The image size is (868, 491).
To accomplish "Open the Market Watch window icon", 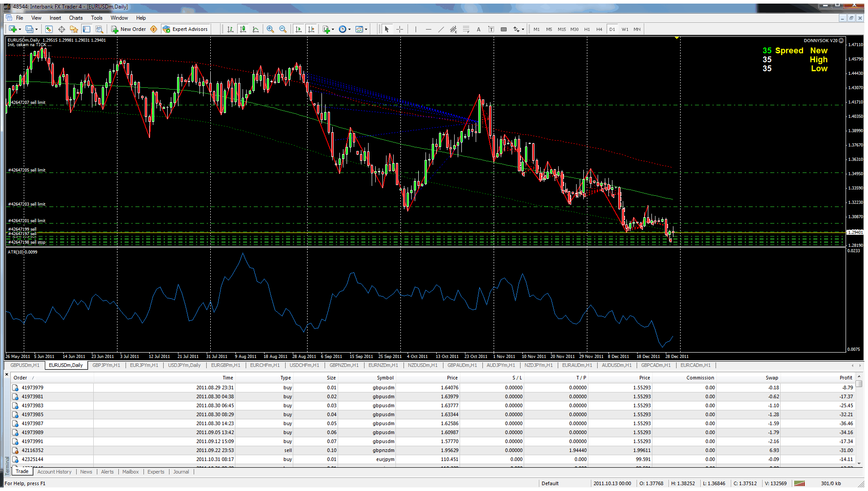I will click(49, 29).
